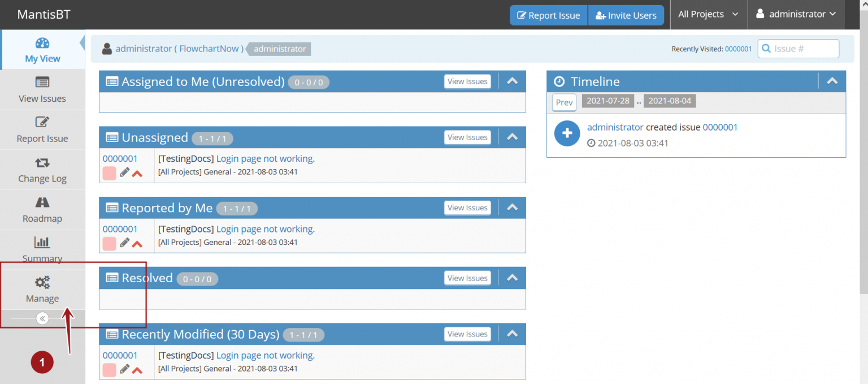Open the All Projects dropdown

pyautogui.click(x=708, y=14)
